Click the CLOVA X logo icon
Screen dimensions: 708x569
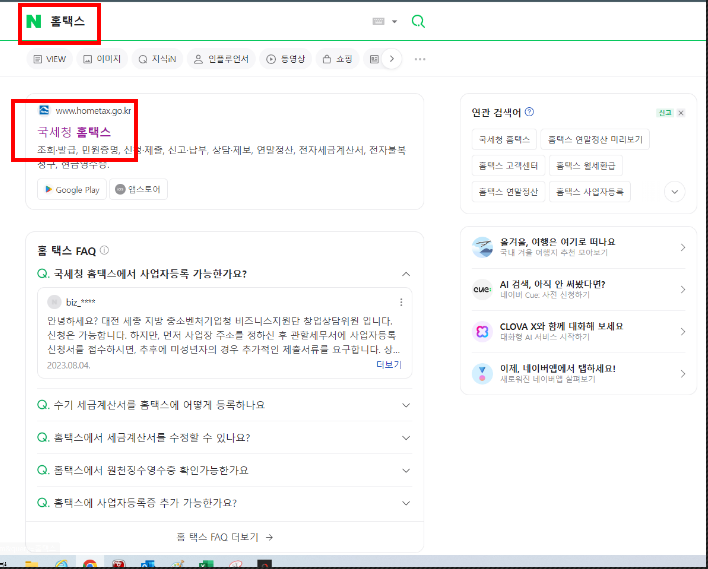[x=482, y=331]
